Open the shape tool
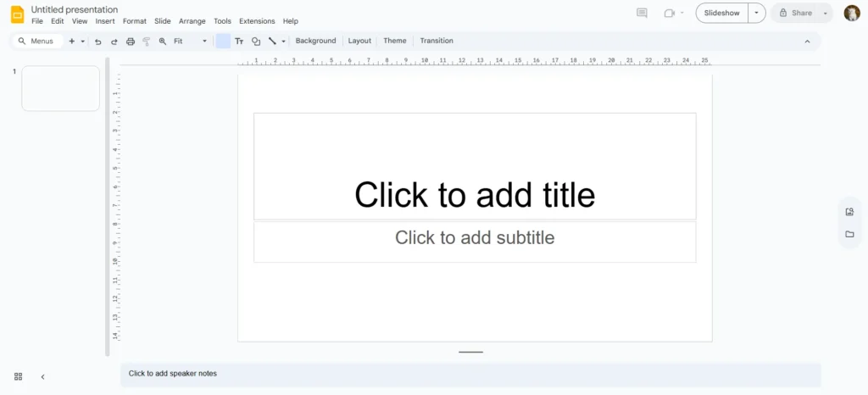Image resolution: width=868 pixels, height=395 pixels. [x=256, y=42]
